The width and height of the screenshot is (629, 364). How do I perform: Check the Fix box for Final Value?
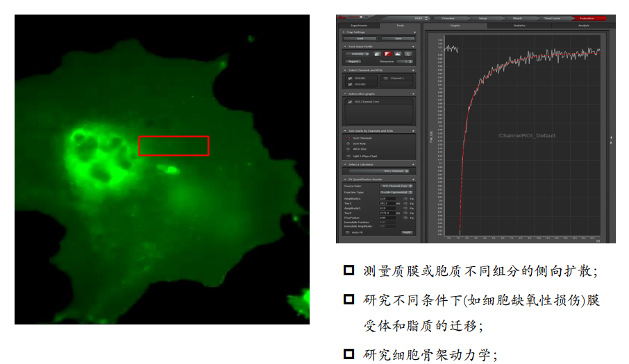click(x=405, y=218)
